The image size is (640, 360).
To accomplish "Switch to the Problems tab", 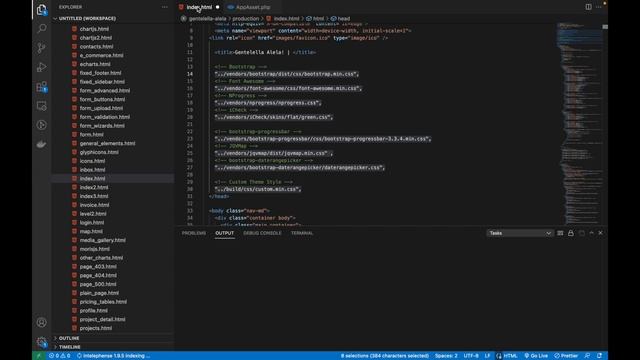I will pos(194,233).
